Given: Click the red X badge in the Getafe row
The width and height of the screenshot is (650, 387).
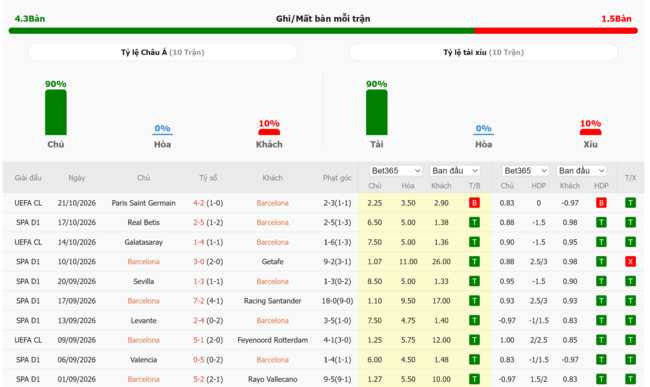Looking at the screenshot, I should 631,262.
